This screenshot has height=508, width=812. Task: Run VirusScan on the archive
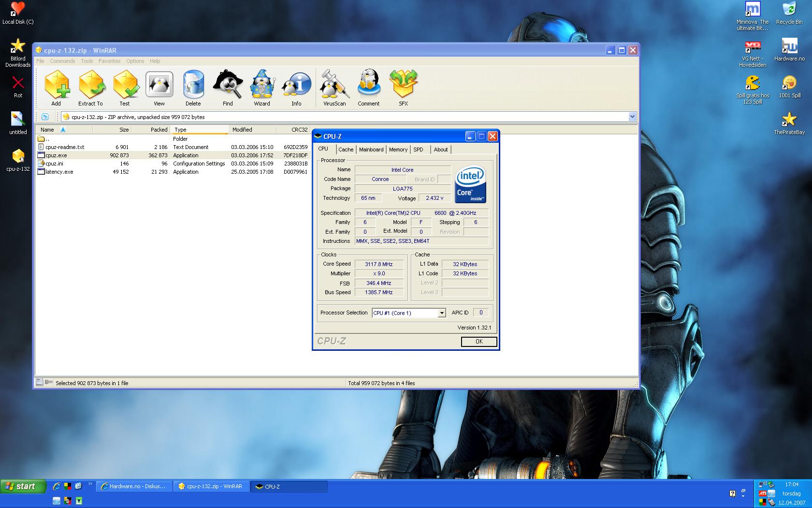pyautogui.click(x=334, y=88)
